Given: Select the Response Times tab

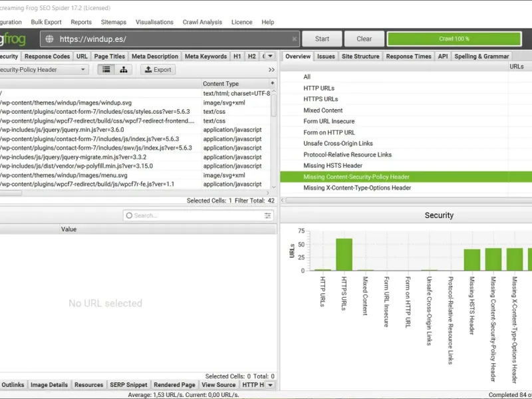Looking at the screenshot, I should (x=408, y=57).
